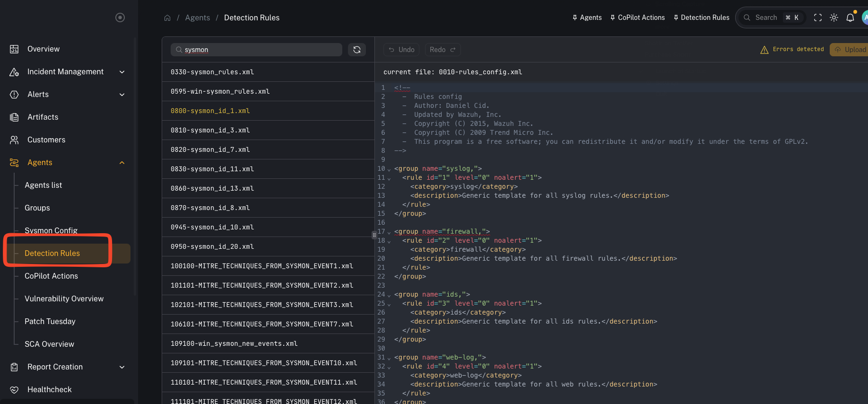Open the notifications bell
Viewport: 868px width, 404px height.
click(x=850, y=18)
